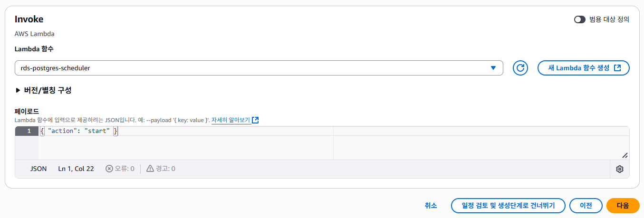
Task: Click external link icon in 새 Lambda 함수 생성
Action: tap(617, 68)
